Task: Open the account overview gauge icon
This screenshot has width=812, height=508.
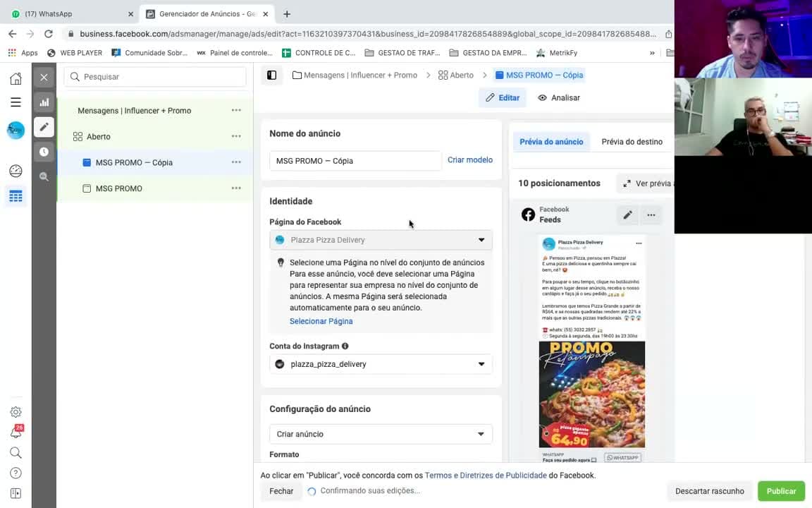Action: pyautogui.click(x=16, y=171)
